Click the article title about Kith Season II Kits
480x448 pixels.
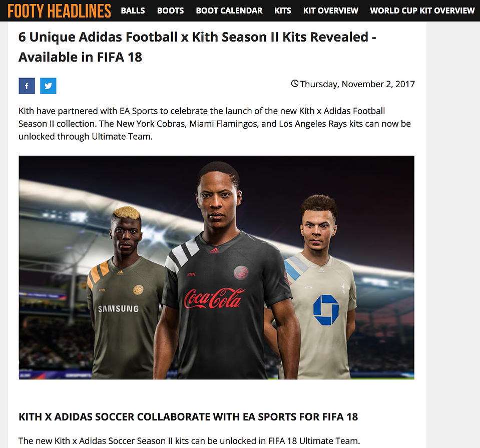coord(197,47)
